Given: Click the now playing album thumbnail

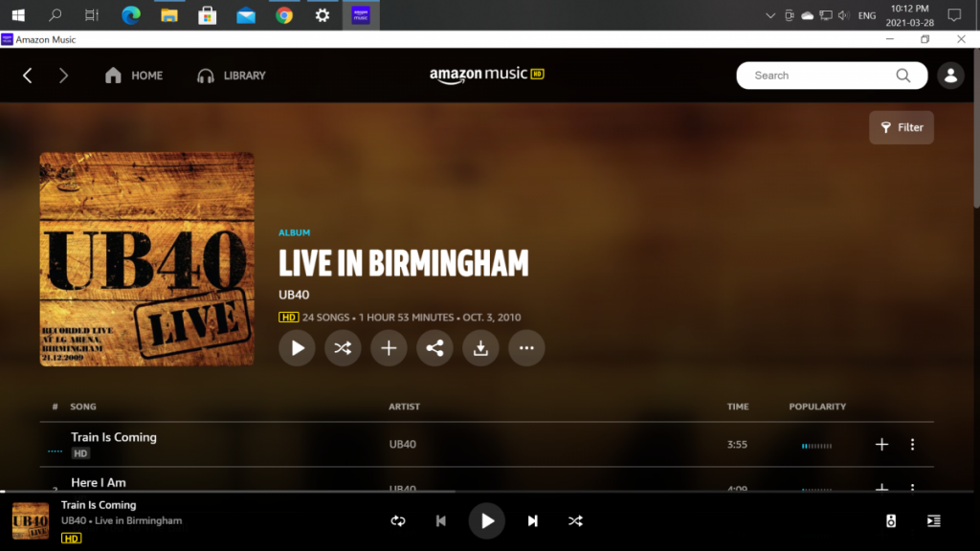Looking at the screenshot, I should click(x=31, y=521).
